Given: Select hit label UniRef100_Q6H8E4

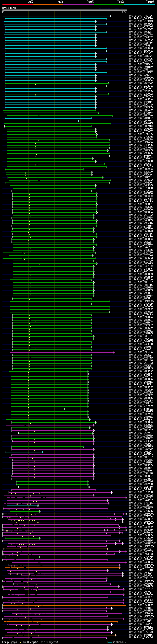Looking at the screenshot, I should (141, 80).
